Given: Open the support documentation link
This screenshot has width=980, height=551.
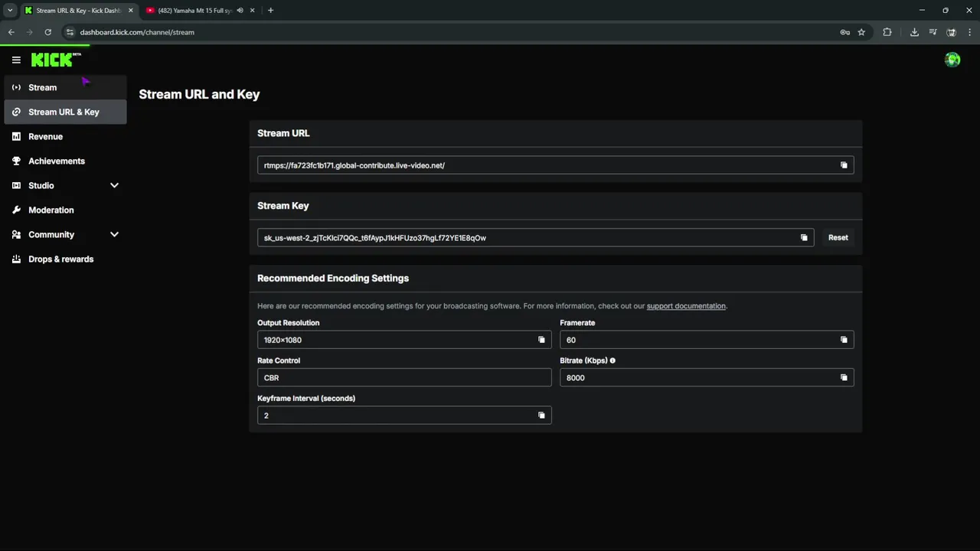Looking at the screenshot, I should click(x=686, y=306).
